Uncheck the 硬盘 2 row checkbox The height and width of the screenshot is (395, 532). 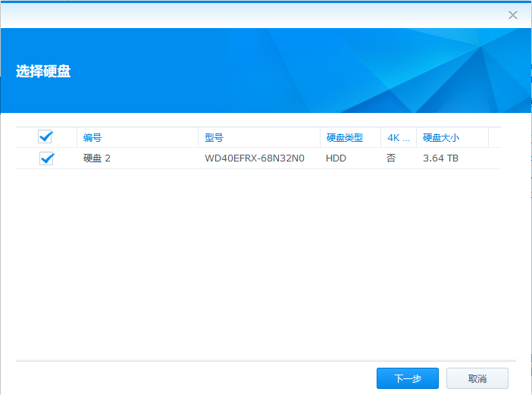pyautogui.click(x=46, y=158)
